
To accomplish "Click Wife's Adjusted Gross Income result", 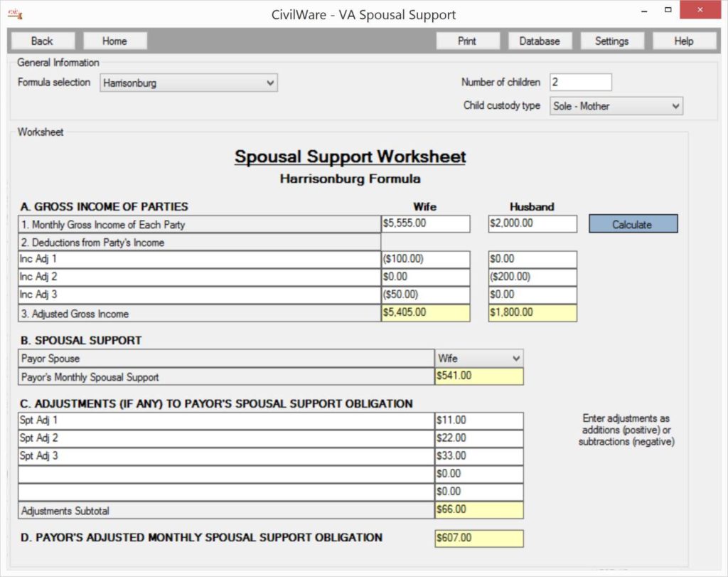I will pos(425,312).
